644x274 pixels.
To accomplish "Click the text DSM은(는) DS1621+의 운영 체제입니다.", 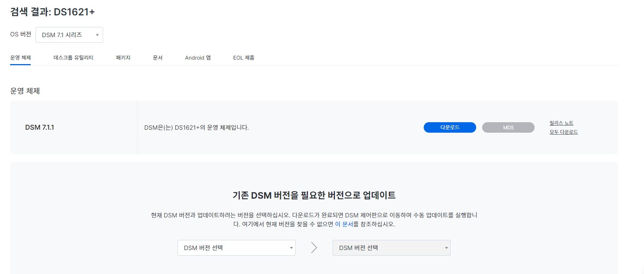I will tap(196, 127).
